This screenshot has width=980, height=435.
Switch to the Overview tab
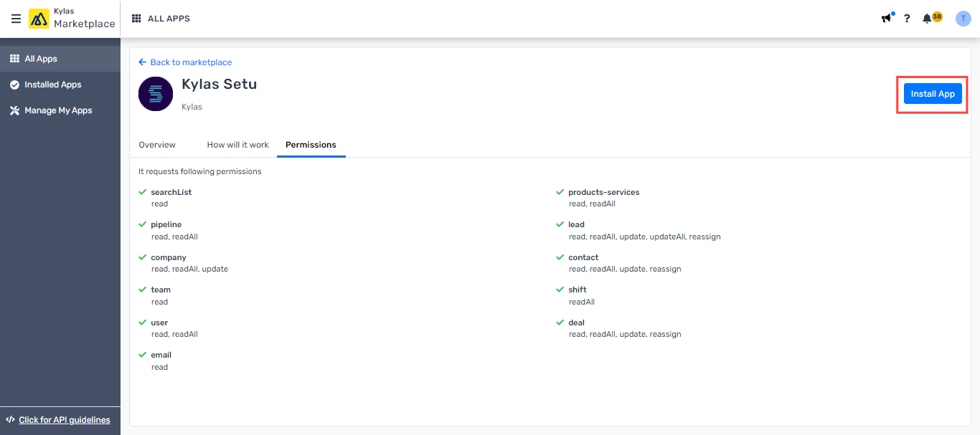click(x=157, y=145)
